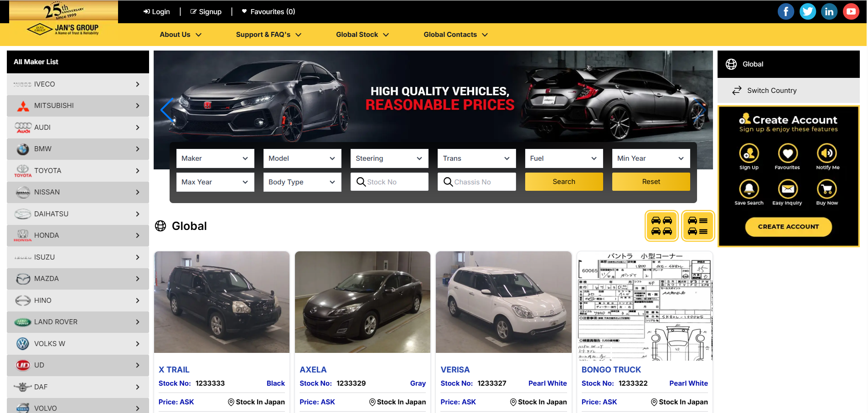The height and width of the screenshot is (413, 868).
Task: Click Switch Country
Action: pos(765,91)
